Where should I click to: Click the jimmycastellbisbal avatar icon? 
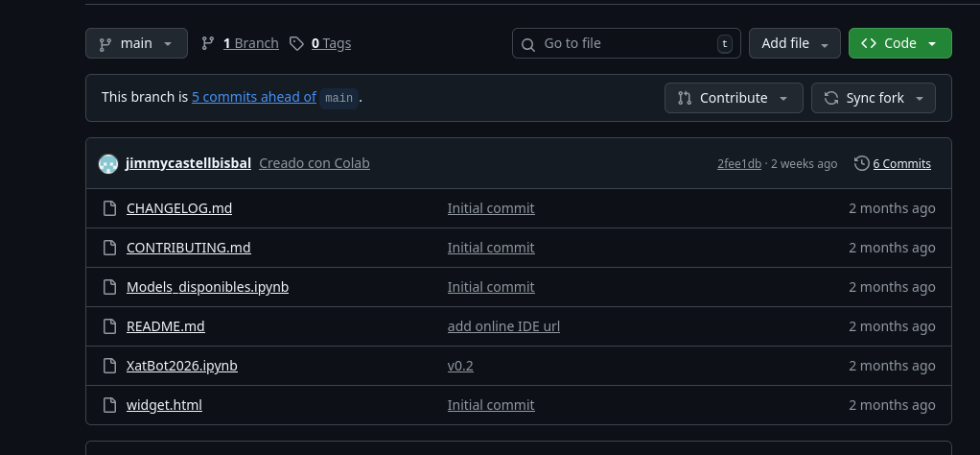tap(108, 164)
